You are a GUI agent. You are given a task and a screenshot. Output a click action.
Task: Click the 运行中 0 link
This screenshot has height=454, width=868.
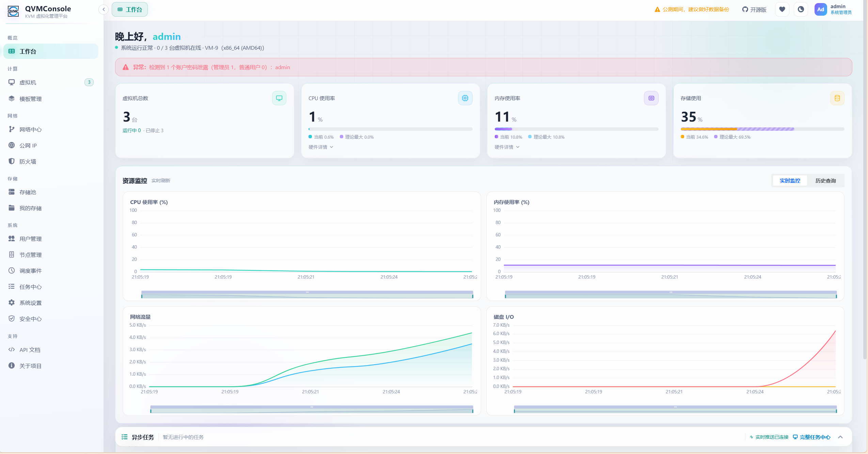131,130
